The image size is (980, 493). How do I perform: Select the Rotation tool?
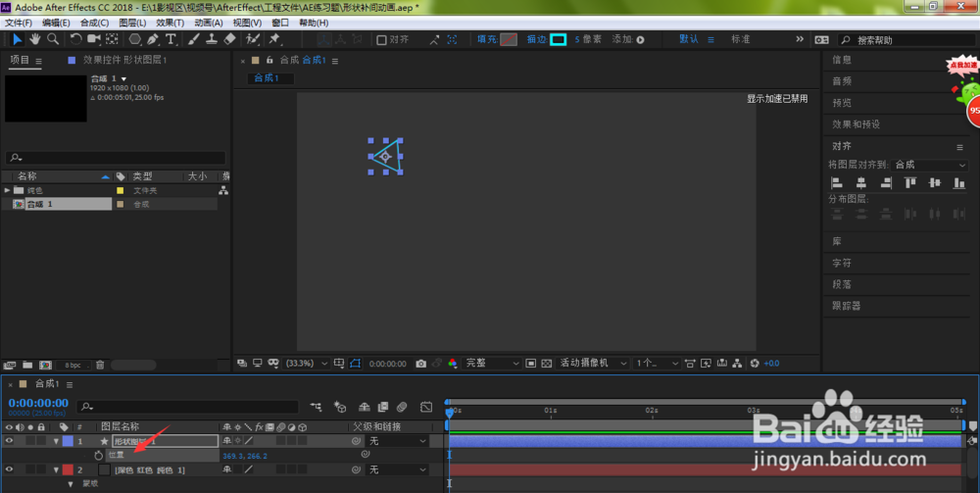pyautogui.click(x=75, y=39)
